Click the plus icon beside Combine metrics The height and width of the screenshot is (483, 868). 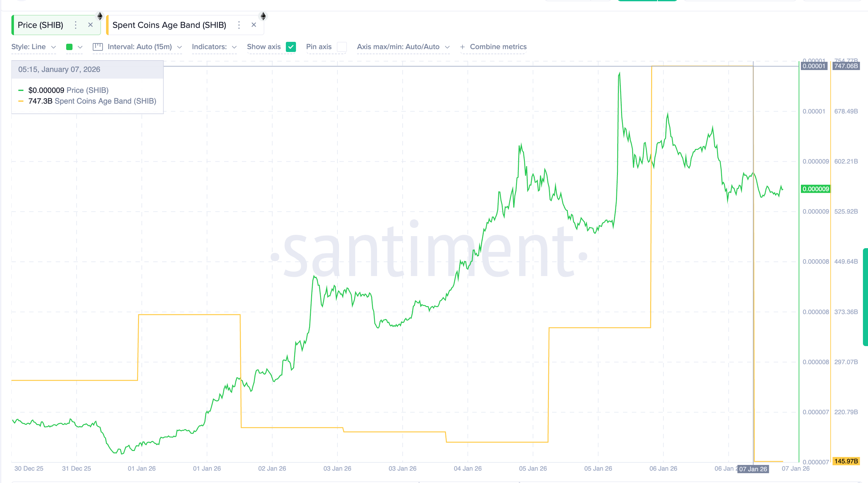(x=462, y=47)
